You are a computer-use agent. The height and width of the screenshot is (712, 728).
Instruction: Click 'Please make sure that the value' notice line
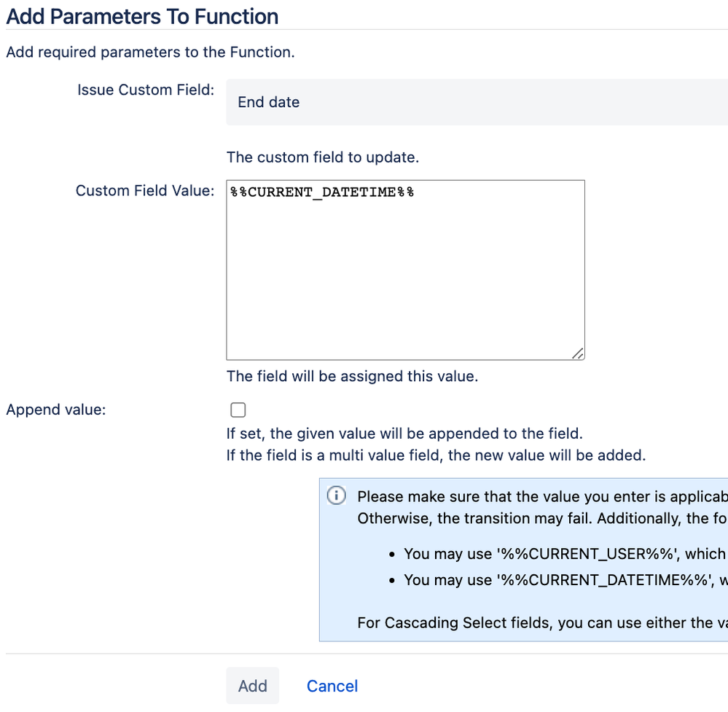[x=542, y=496]
